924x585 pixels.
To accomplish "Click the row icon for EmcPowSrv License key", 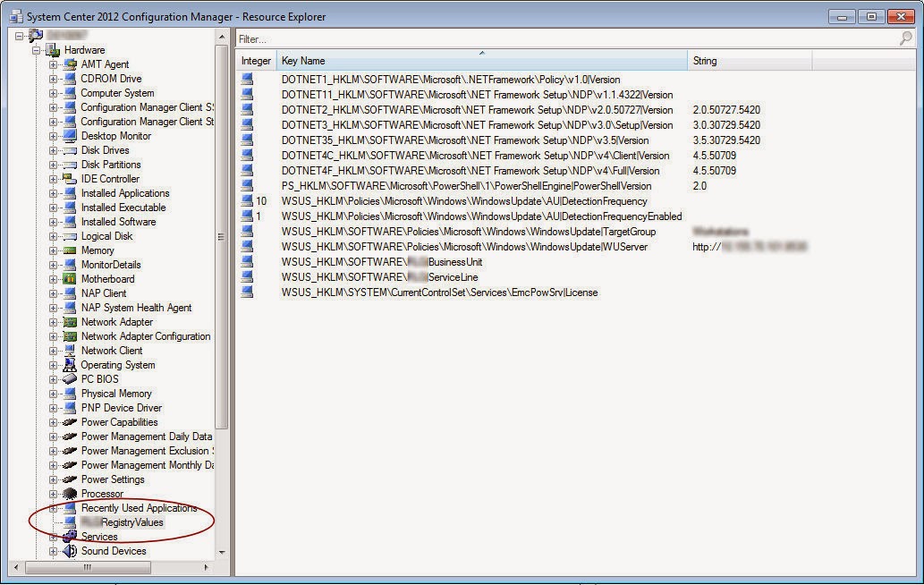I will pyautogui.click(x=247, y=292).
